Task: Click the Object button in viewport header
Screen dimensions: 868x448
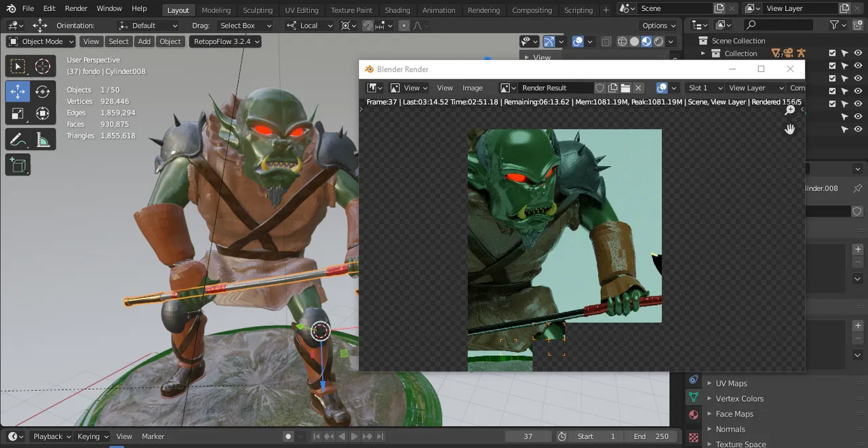Action: point(170,41)
